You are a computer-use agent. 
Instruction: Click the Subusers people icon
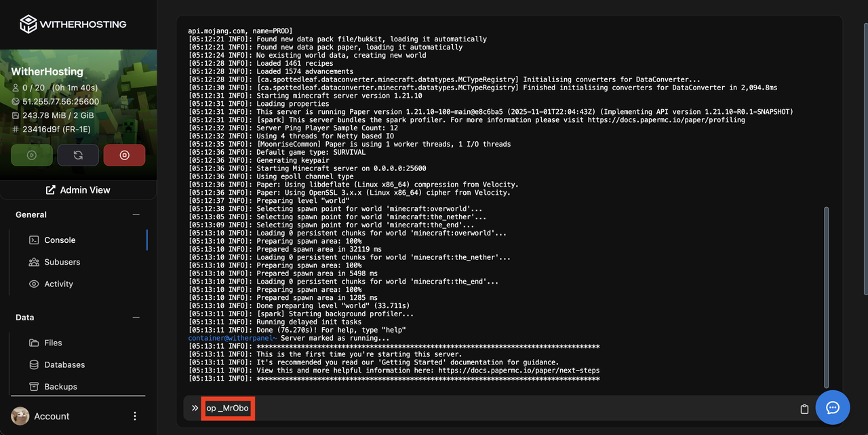pyautogui.click(x=34, y=262)
